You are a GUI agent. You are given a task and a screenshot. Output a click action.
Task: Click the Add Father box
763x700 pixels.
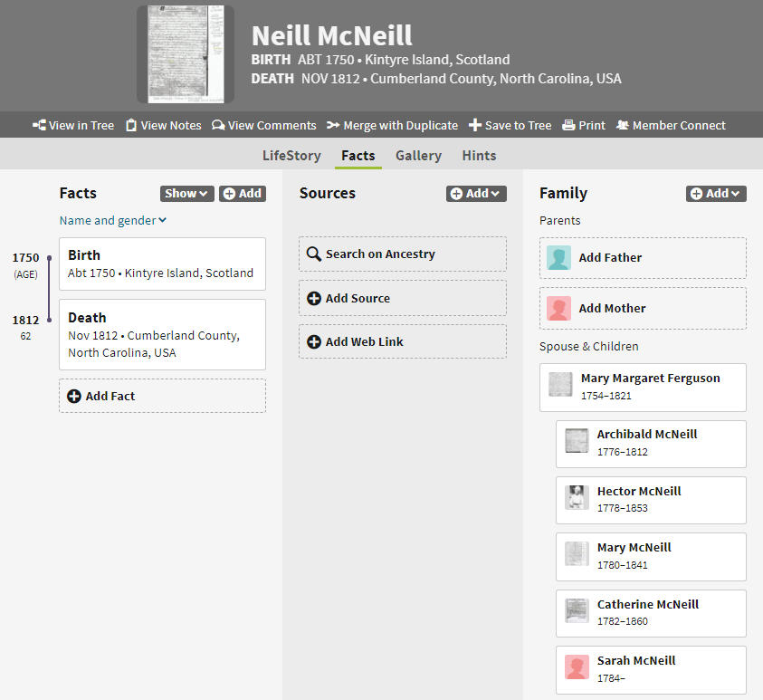pos(643,258)
